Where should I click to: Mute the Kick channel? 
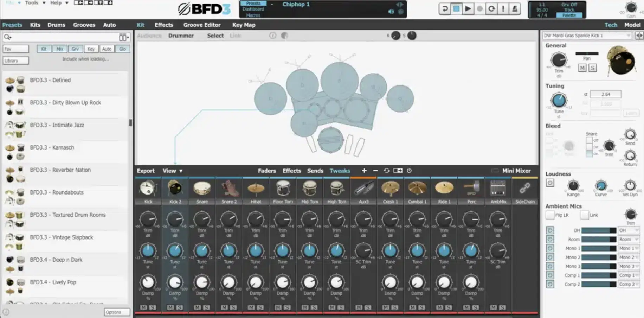143,307
